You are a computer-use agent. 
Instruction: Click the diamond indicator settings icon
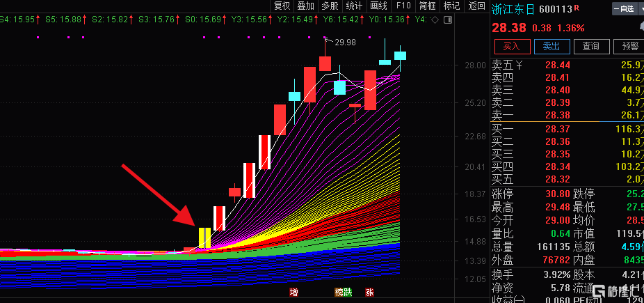[435, 20]
